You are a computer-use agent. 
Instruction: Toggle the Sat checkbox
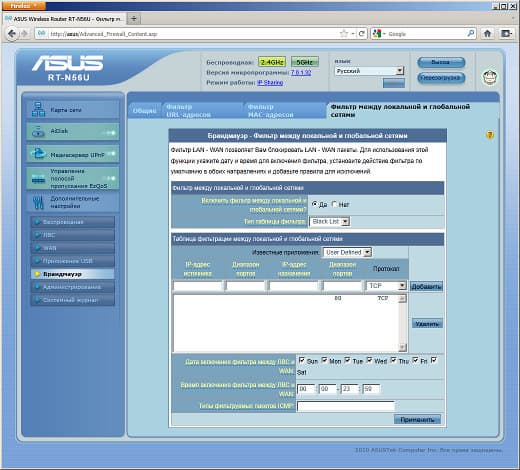coord(434,360)
